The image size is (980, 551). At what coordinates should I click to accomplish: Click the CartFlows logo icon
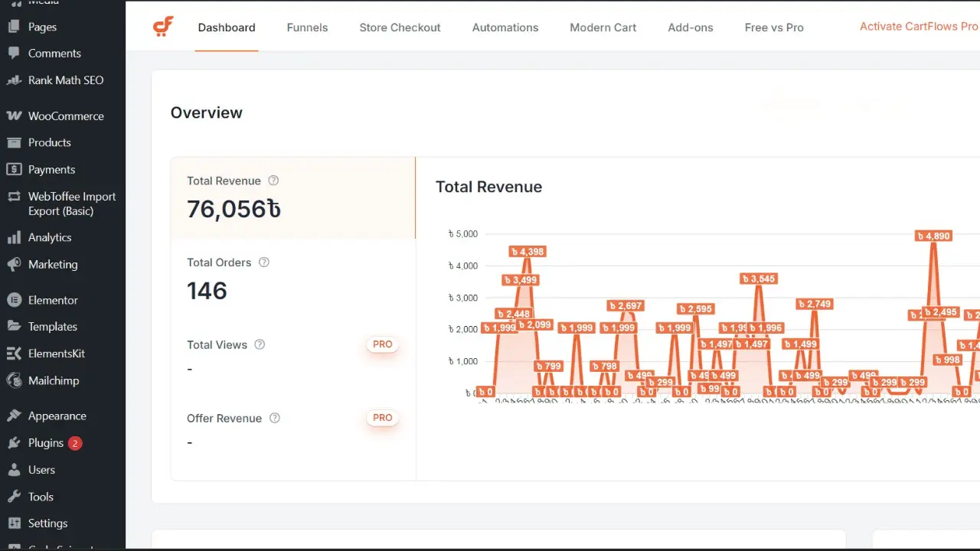(x=163, y=27)
